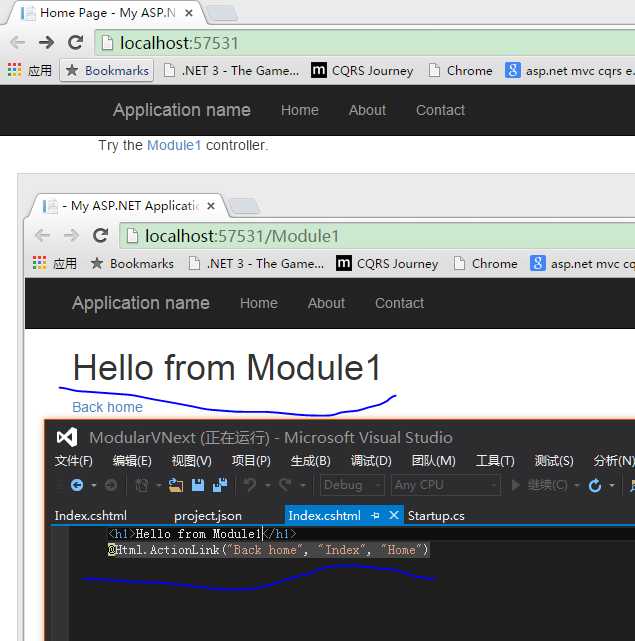This screenshot has height=641, width=635.
Task: Open the 生成(B) menu
Action: 310,461
